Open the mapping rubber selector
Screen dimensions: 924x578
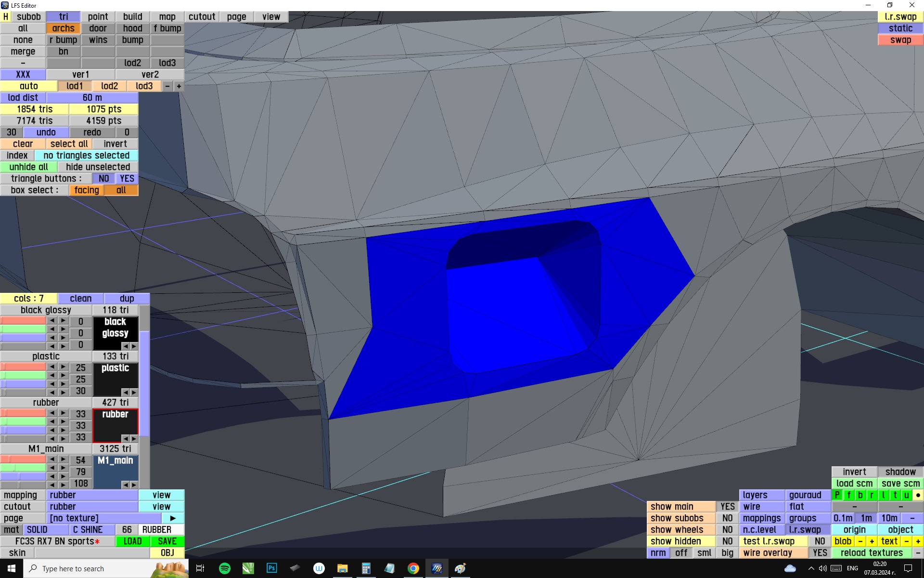(92, 495)
